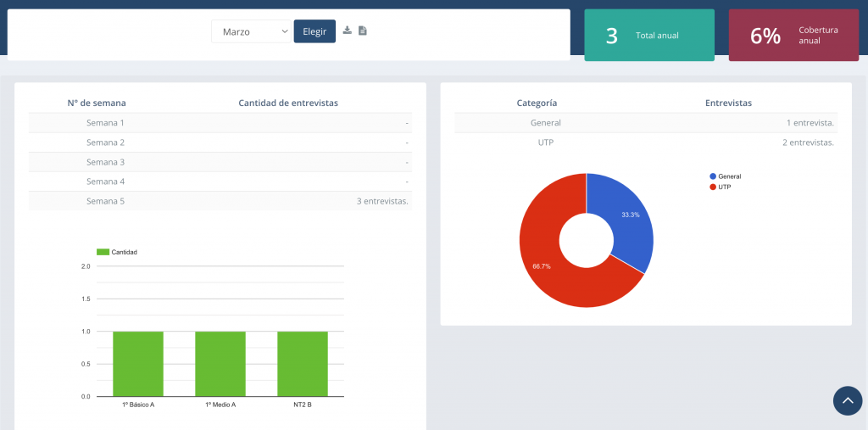Click the document file export icon
This screenshot has width=868, height=430.
pyautogui.click(x=363, y=31)
